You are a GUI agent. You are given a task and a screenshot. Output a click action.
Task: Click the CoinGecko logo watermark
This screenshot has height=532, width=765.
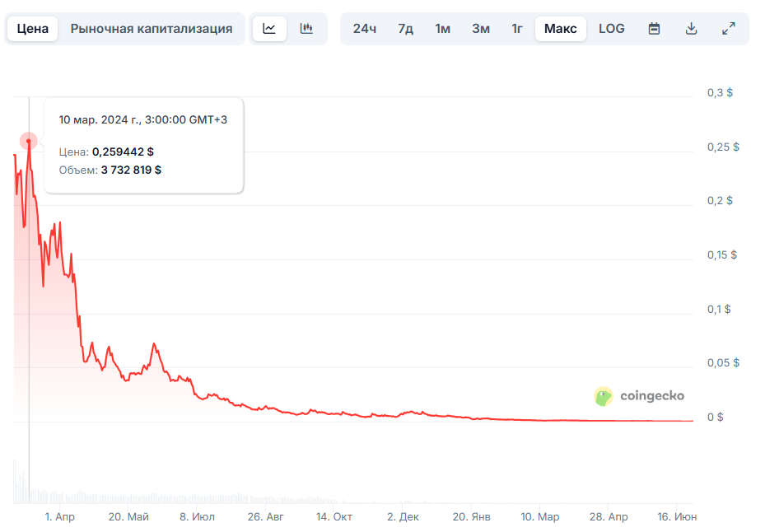click(639, 396)
